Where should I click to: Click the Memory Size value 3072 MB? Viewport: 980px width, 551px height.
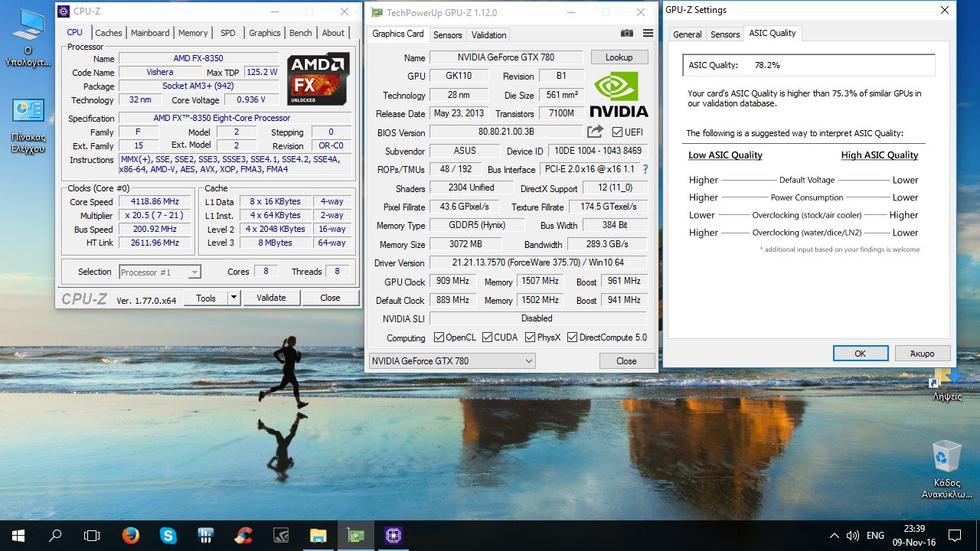coord(465,244)
